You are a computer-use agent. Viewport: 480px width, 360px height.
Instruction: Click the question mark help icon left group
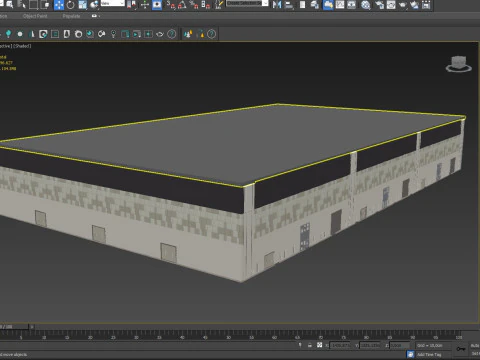click(x=172, y=34)
